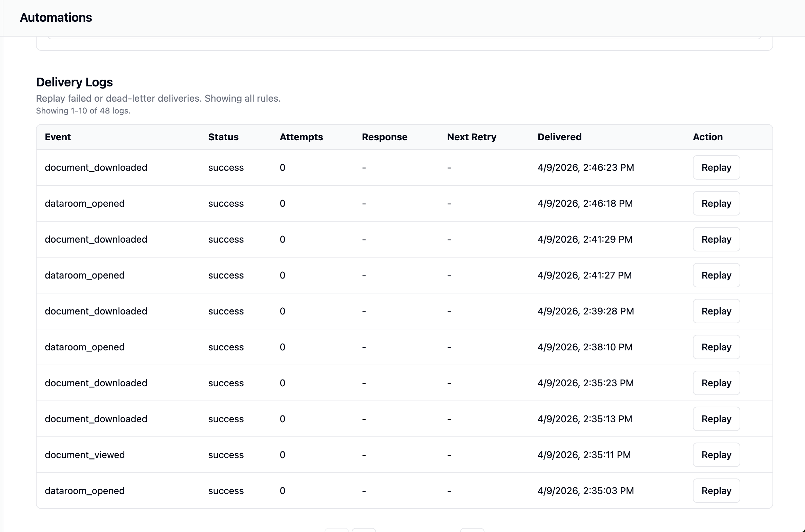Replay the document_viewed delivery
Viewport: 805px width, 532px height.
click(x=716, y=455)
